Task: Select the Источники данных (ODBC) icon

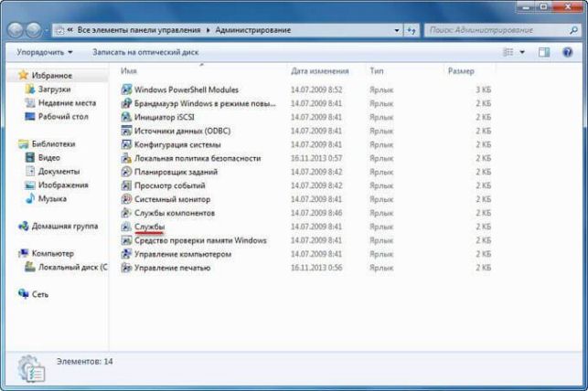Action: pos(126,131)
